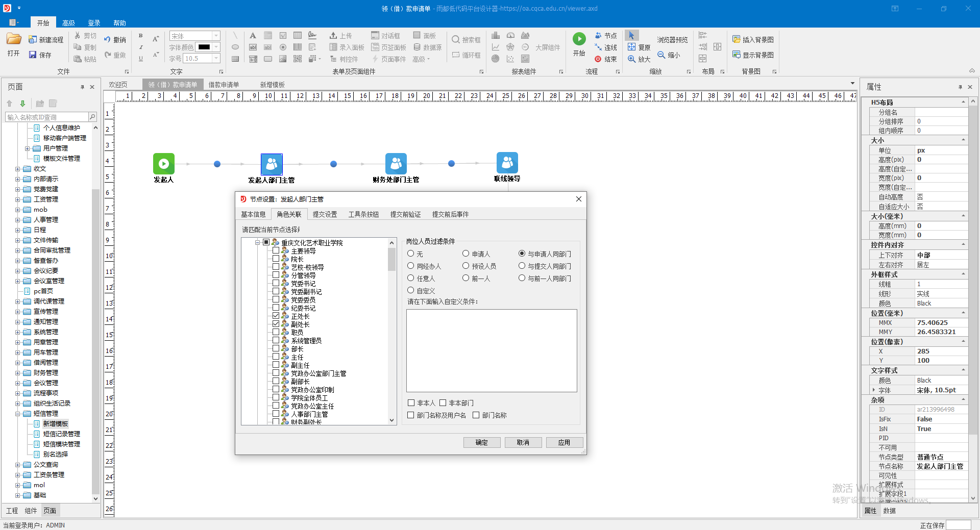Select the 结束 end node tool
The width and height of the screenshot is (980, 530).
(x=606, y=59)
